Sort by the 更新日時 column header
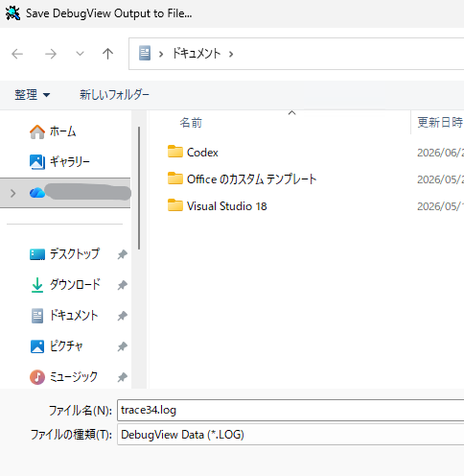The height and width of the screenshot is (476, 464). tap(440, 123)
